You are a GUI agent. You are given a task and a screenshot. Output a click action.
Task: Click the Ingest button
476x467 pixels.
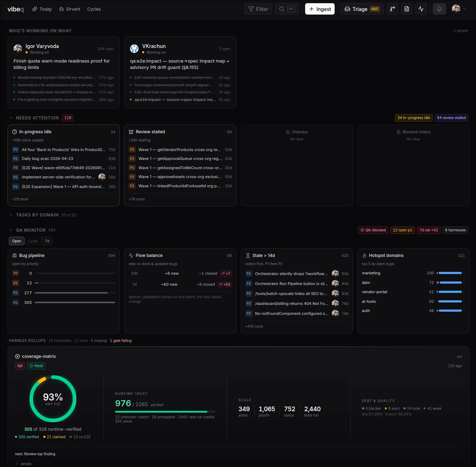[320, 9]
